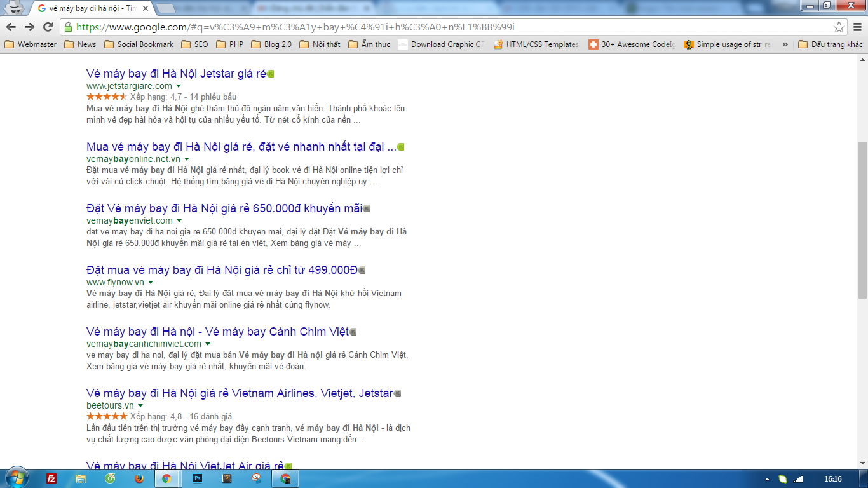Screen dimensions: 868x488
Task: Open the 'Simple usage of str_re' bookmark
Action: point(727,44)
